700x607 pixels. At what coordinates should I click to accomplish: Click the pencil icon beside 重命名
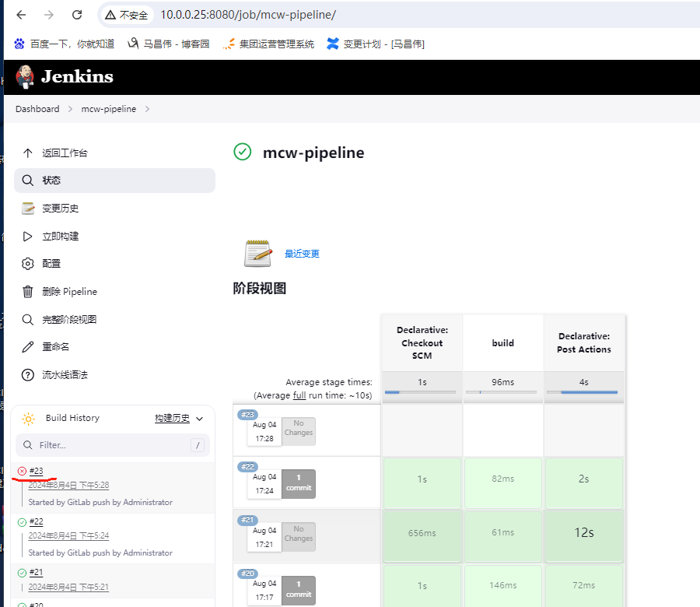[x=28, y=347]
